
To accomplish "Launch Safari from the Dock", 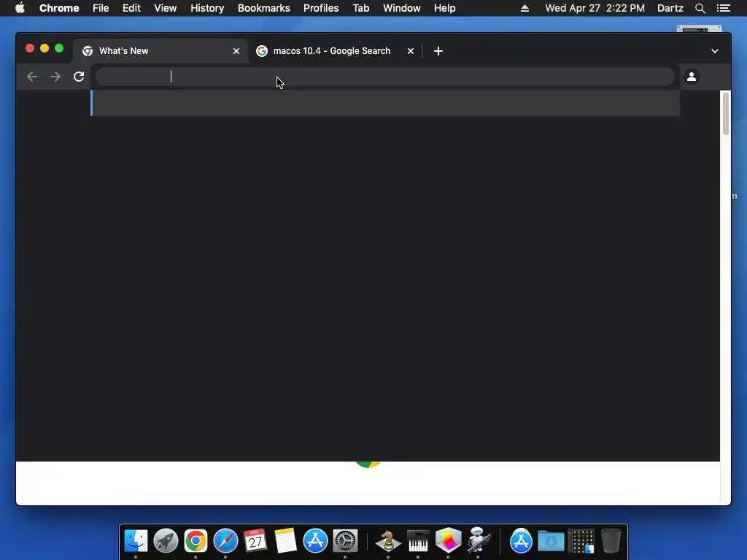I will (x=225, y=540).
